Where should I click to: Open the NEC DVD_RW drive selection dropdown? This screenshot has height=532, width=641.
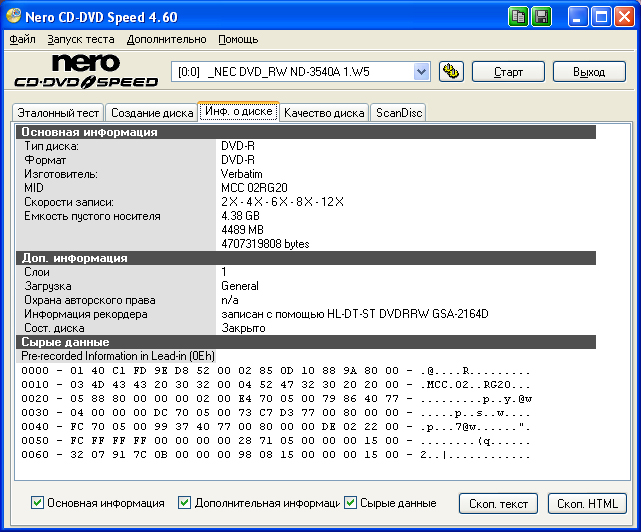tap(301, 72)
